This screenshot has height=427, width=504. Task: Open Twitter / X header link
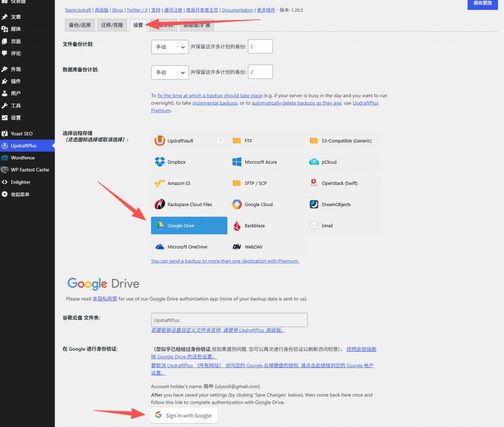(137, 10)
